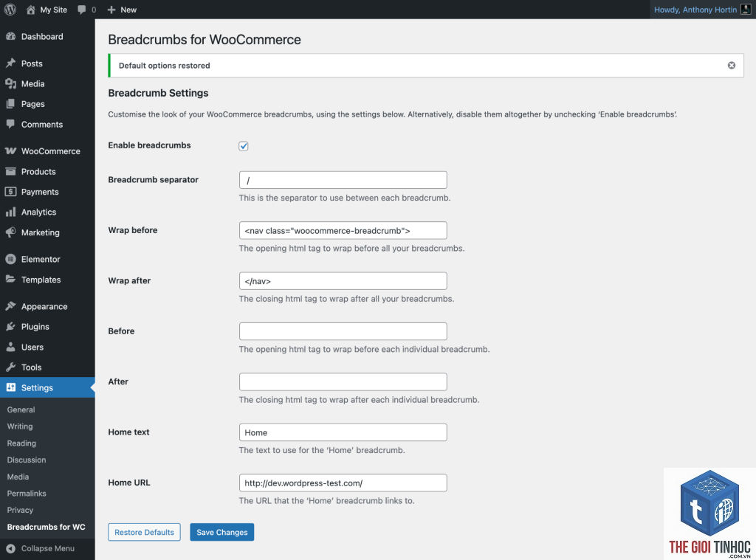
Task: Click the WooCommerce logo icon
Action: coord(10,151)
